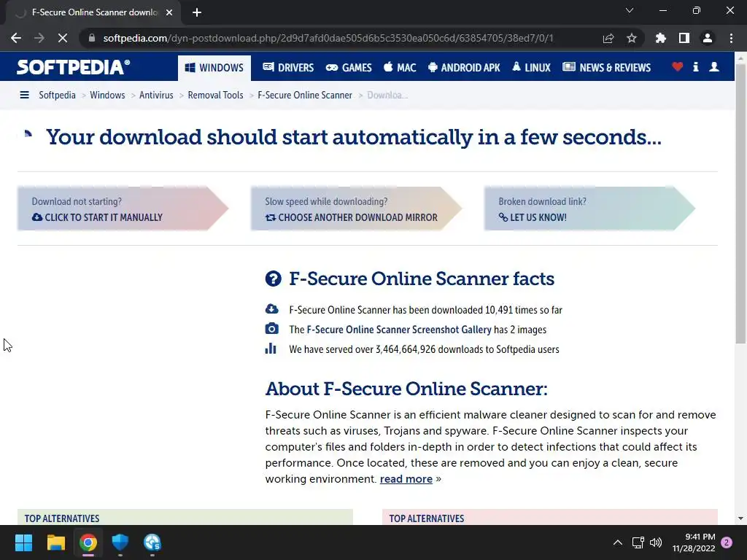Toggle the Chrome side panel icon
The image size is (747, 560).
point(684,38)
